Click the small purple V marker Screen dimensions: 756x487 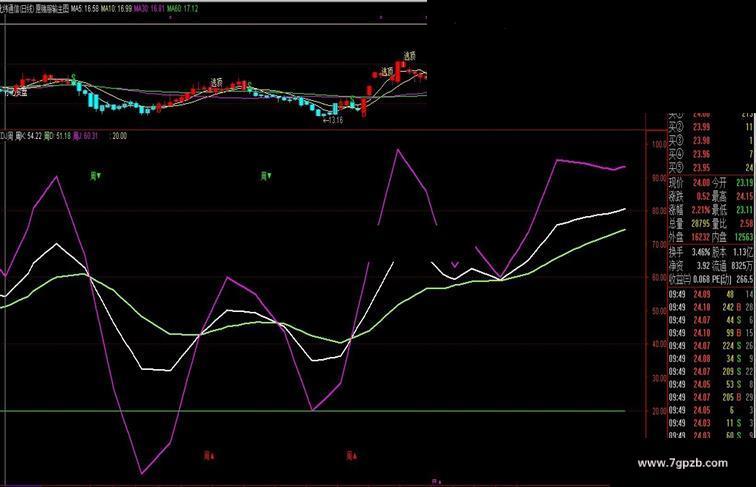(455, 265)
